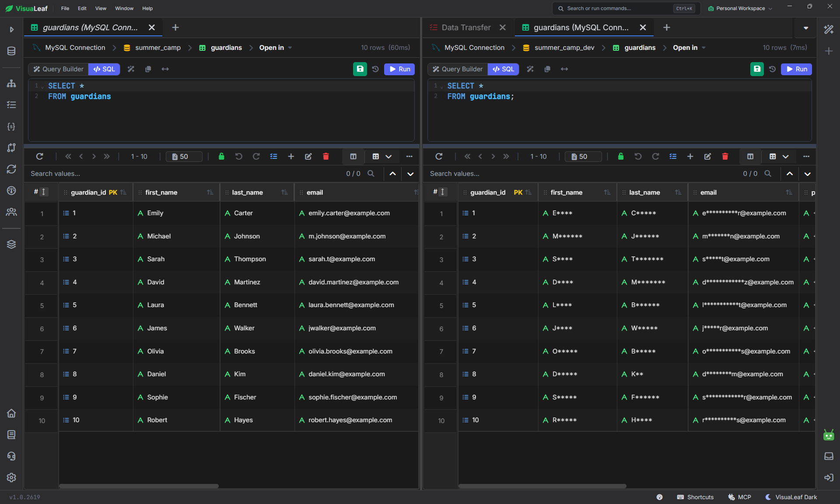The width and height of the screenshot is (840, 504).
Task: Open the Window menu
Action: 124,8
